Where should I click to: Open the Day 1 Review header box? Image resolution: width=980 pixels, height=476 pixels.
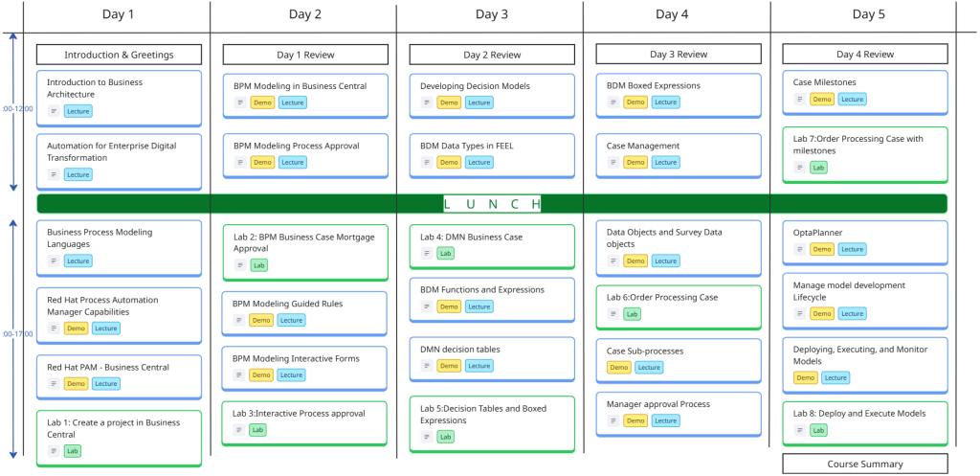(x=304, y=55)
